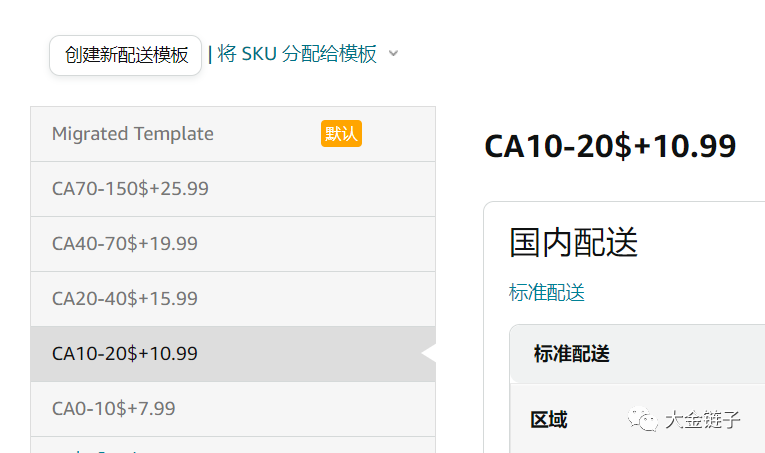The height and width of the screenshot is (453, 765).
Task: Click the blue 标准配送 link
Action: pos(546,293)
